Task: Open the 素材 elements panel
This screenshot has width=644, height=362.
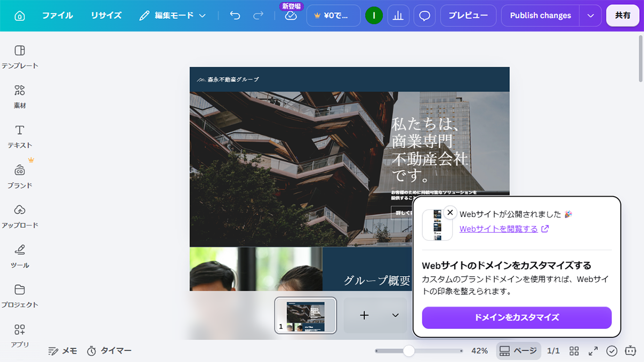Action: [20, 97]
